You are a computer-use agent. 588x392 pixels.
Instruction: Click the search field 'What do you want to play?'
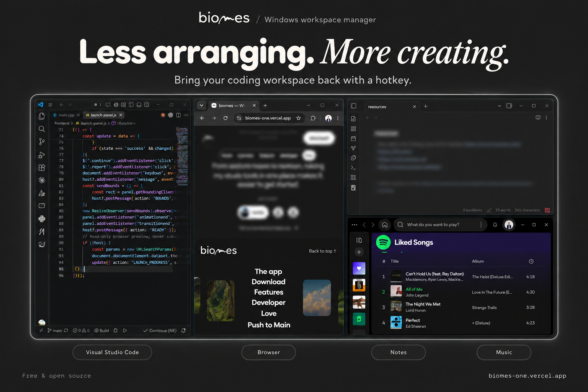(x=440, y=225)
